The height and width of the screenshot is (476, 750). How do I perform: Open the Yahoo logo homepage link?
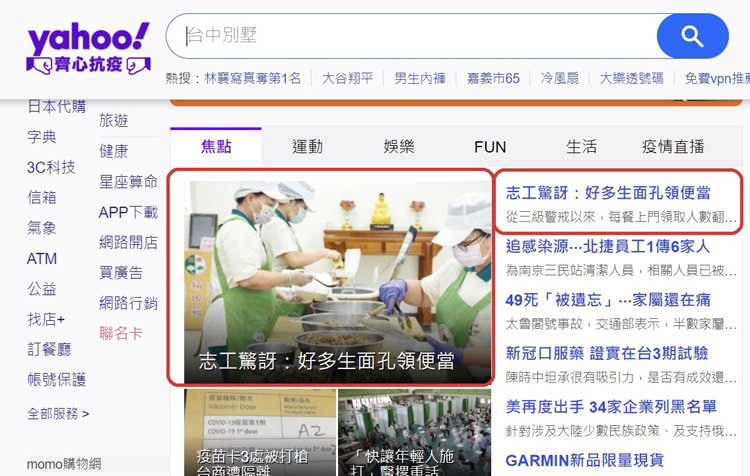88,37
